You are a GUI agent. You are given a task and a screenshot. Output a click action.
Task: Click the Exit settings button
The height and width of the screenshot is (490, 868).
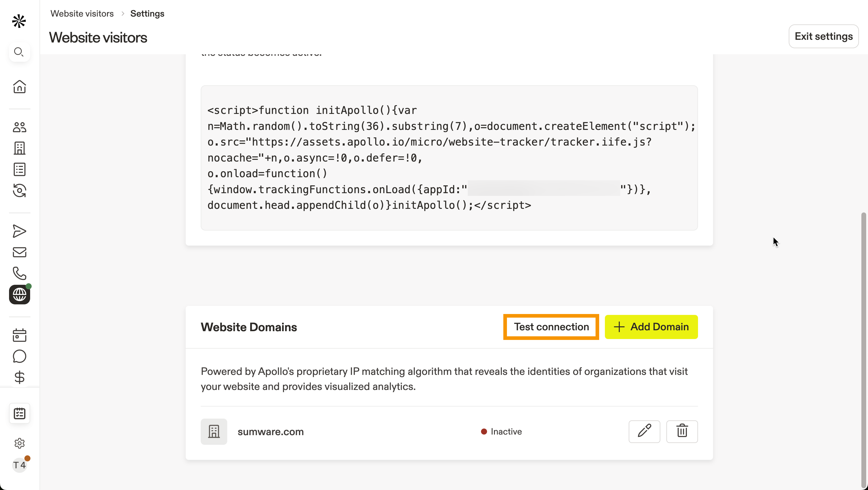pos(823,36)
